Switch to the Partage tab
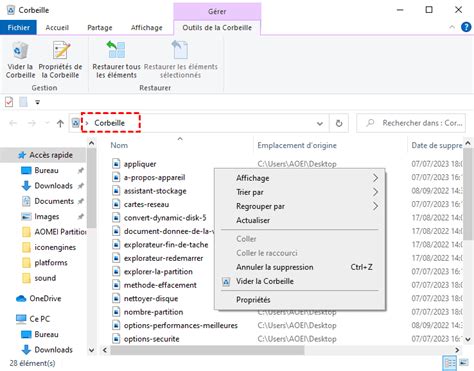The width and height of the screenshot is (474, 371). pos(100,28)
